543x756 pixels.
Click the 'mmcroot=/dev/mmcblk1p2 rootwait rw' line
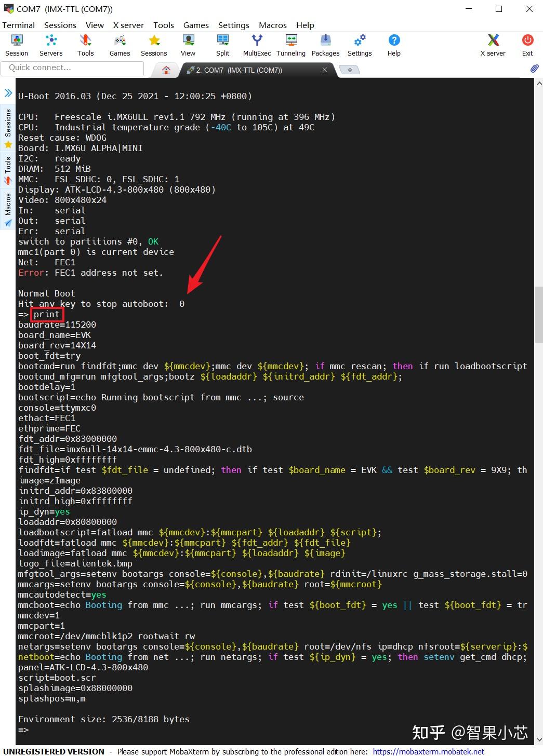(107, 636)
